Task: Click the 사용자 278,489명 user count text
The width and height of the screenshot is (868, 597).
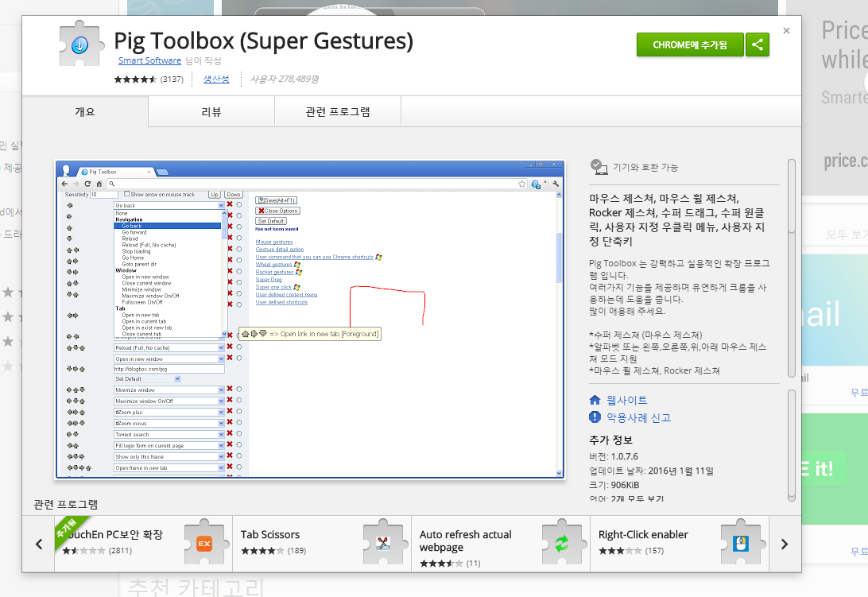Action: [x=285, y=79]
